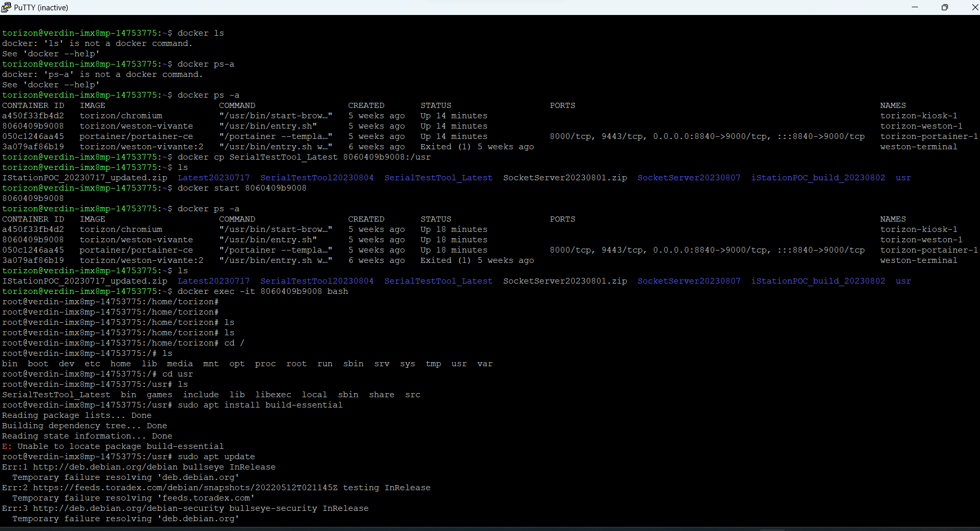
Task: Click 'E: Unable to locate package build-essential' error
Action: click(x=113, y=446)
